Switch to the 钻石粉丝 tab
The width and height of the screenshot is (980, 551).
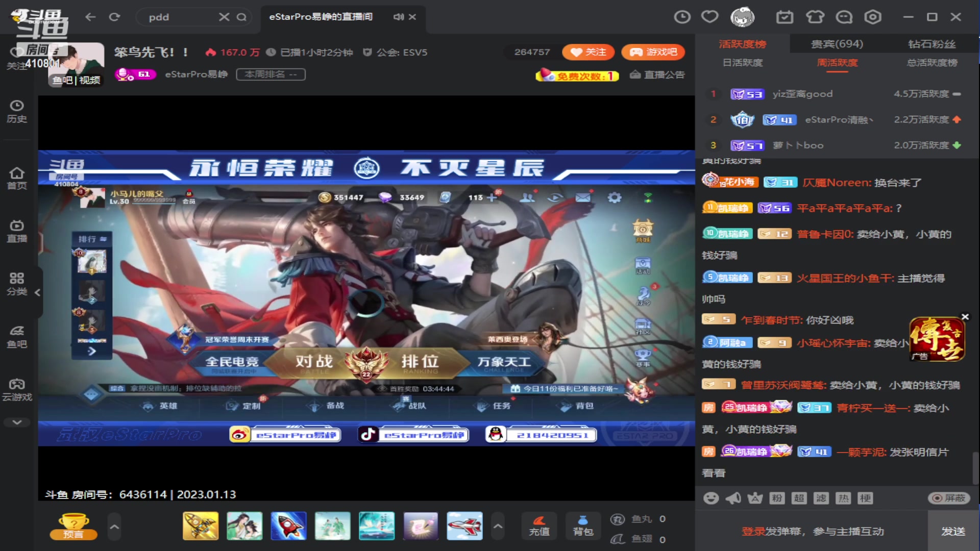[932, 44]
